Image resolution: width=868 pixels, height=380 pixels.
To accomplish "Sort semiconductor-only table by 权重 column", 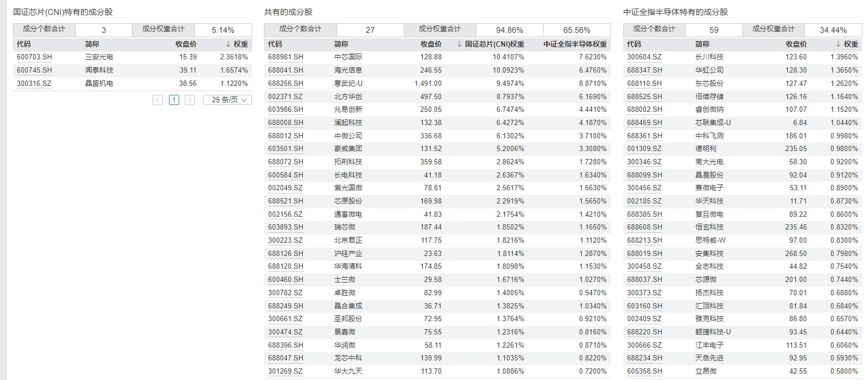I will 847,44.
